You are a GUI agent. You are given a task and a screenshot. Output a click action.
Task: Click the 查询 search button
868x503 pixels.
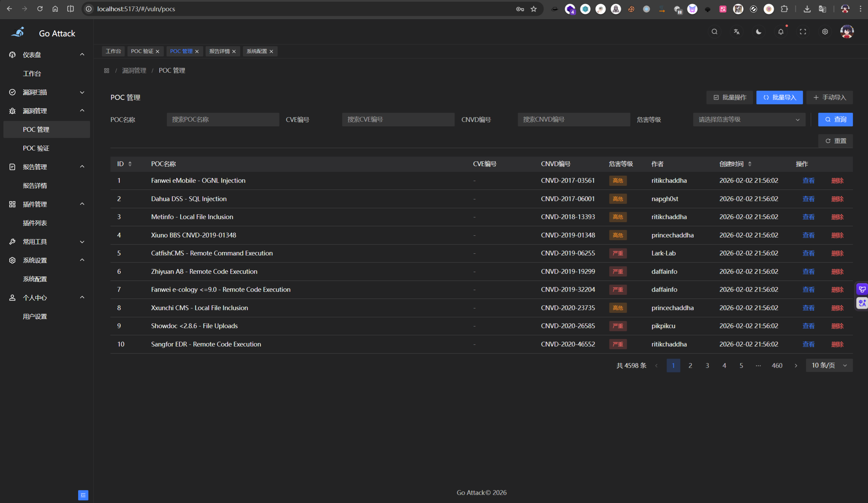tap(835, 120)
